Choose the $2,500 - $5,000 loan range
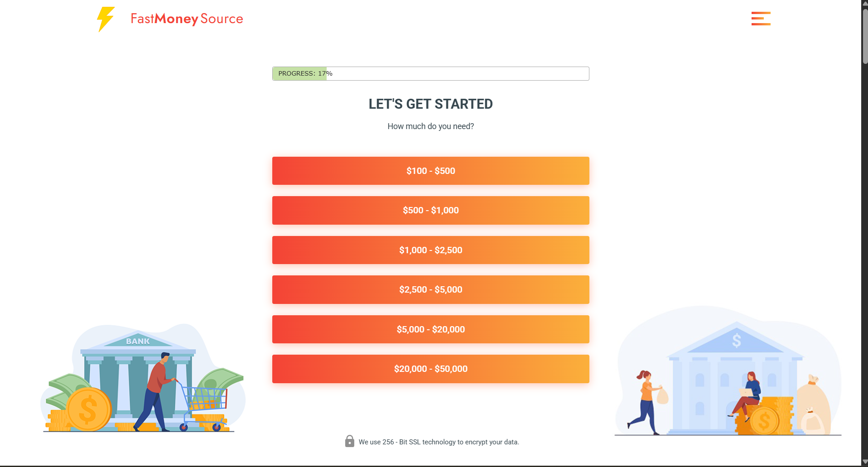The image size is (868, 467). [430, 289]
